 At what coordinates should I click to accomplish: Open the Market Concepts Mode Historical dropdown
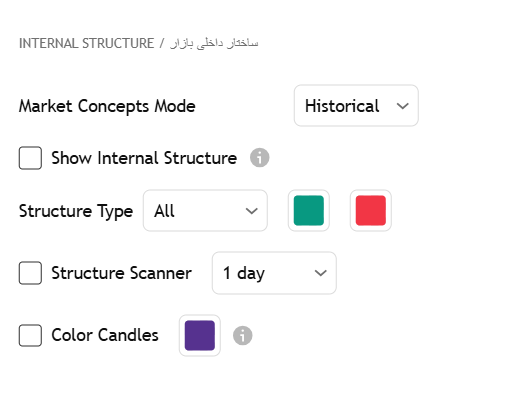(356, 106)
